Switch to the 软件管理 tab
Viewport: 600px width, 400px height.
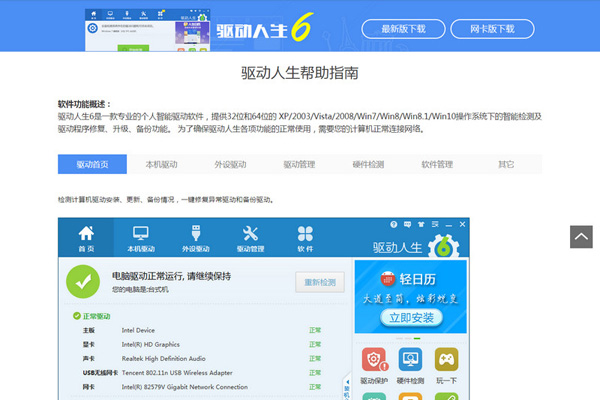point(437,164)
